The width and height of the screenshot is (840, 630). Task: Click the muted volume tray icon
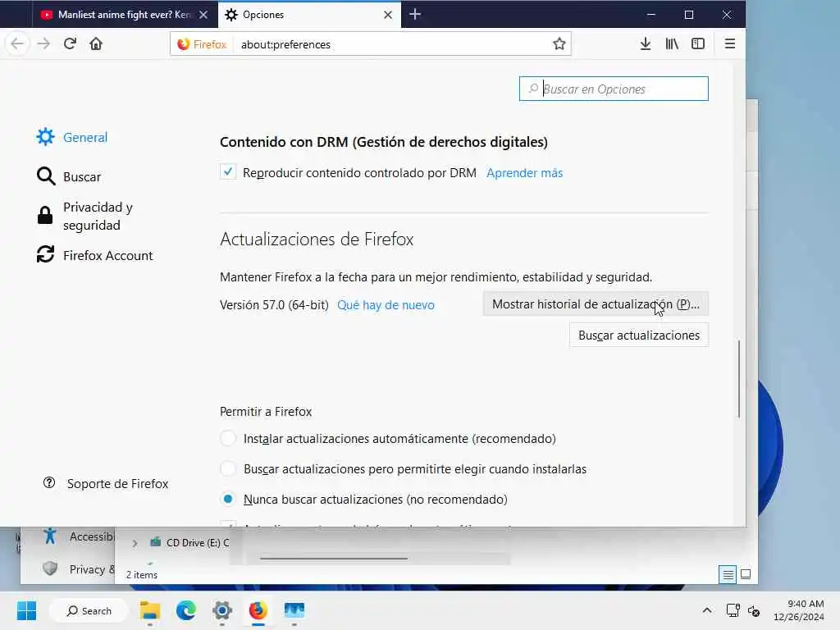pyautogui.click(x=754, y=610)
